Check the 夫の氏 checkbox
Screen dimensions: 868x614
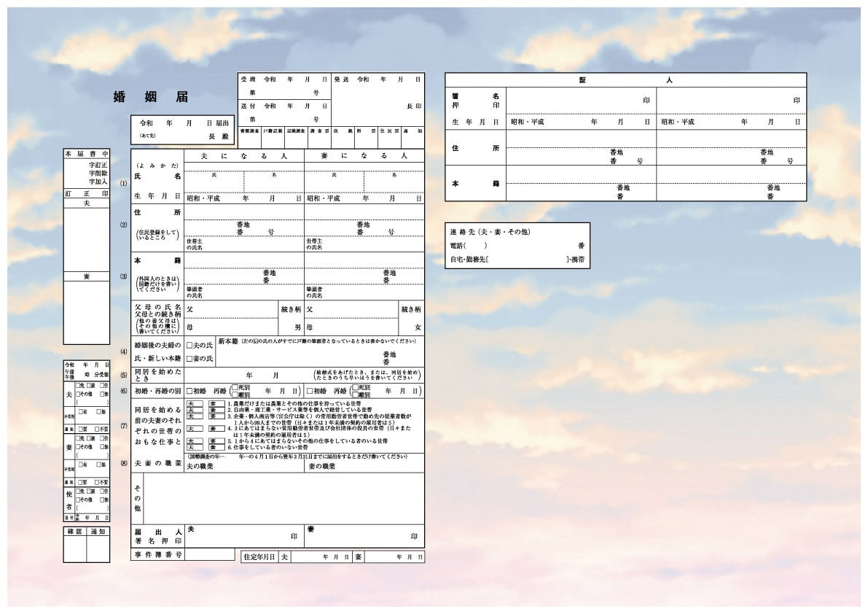coord(190,345)
